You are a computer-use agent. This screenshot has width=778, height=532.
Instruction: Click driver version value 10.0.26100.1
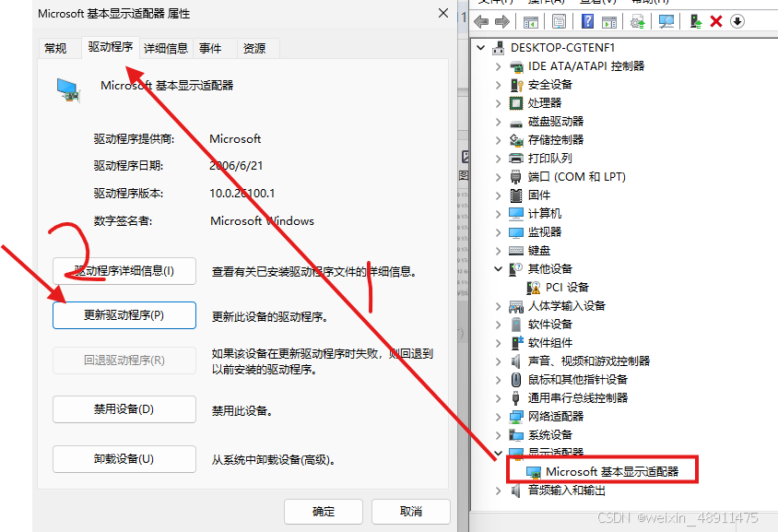242,194
